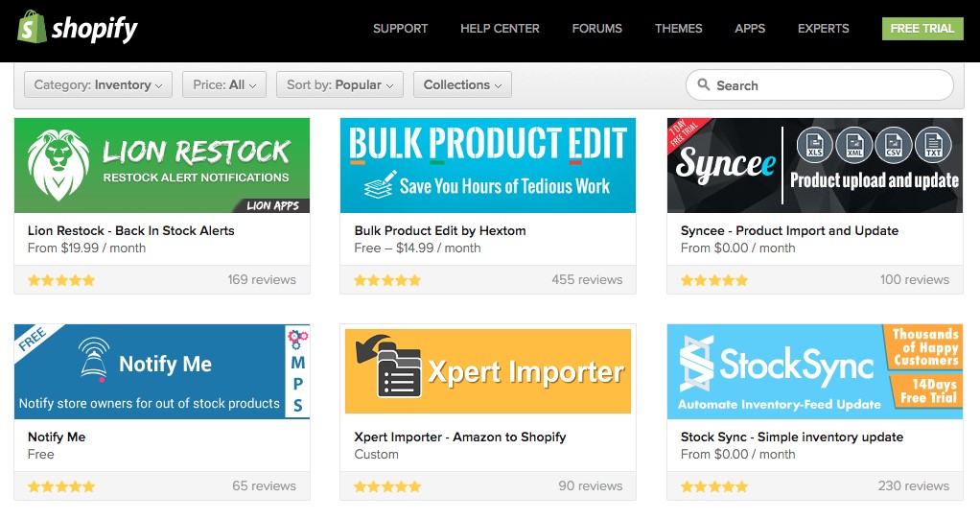Open the Price: All dropdown
Image resolution: width=980 pixels, height=520 pixels.
(224, 84)
